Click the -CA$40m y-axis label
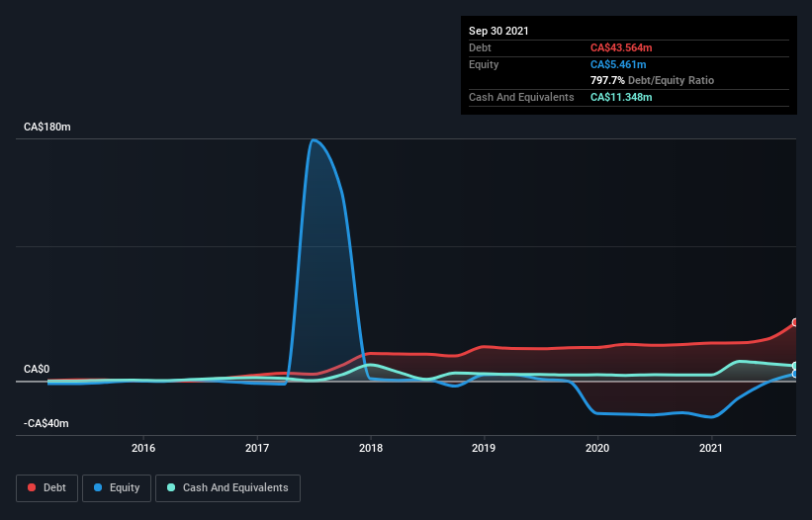Viewport: 812px width, 520px height. (x=46, y=423)
